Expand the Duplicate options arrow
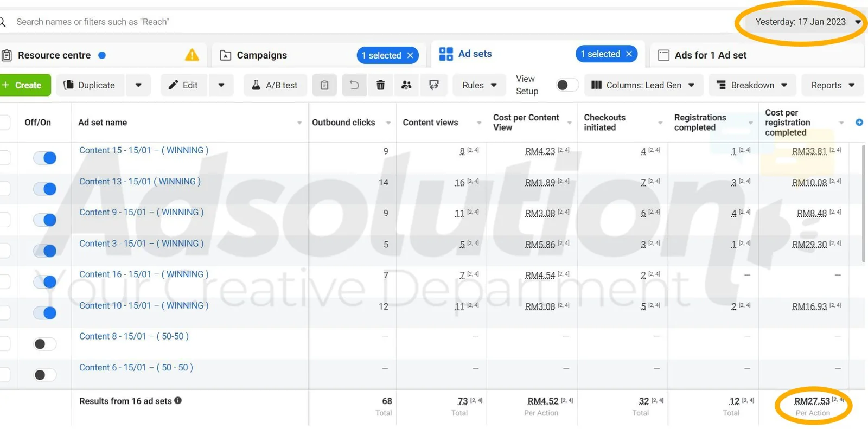868x429 pixels. (x=138, y=85)
